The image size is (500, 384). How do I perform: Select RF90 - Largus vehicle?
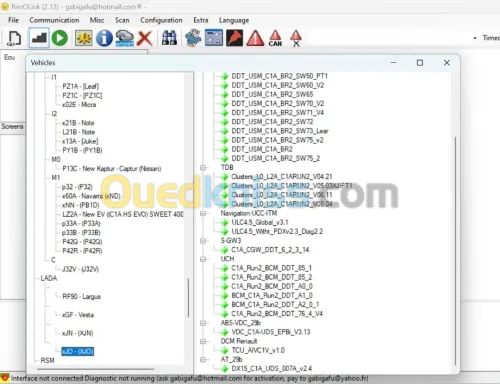pos(81,296)
